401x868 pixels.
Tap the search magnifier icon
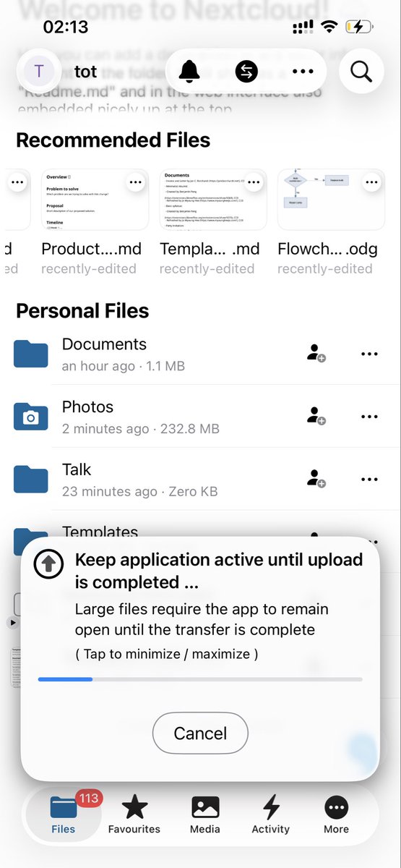(361, 71)
